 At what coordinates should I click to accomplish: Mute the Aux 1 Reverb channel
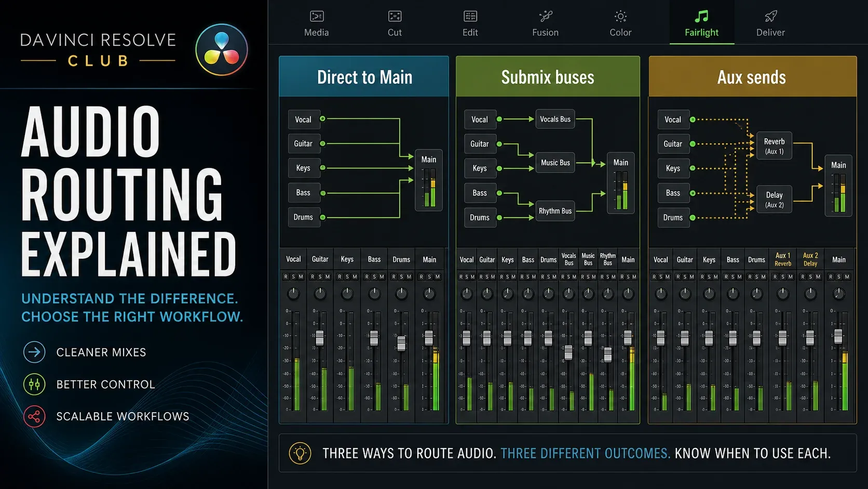click(791, 277)
